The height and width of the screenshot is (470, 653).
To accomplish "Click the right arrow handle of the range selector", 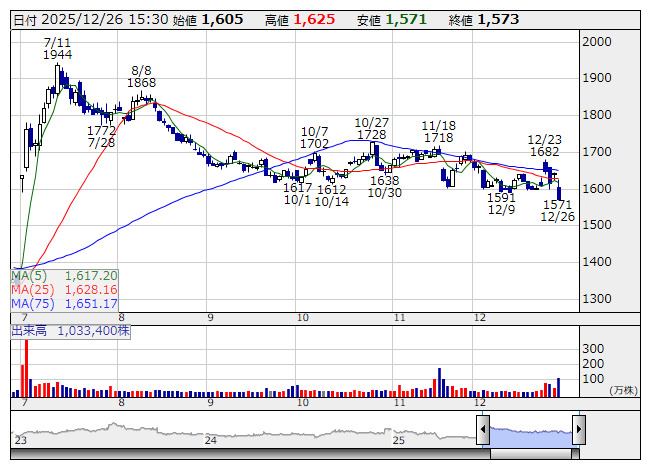I will [579, 430].
